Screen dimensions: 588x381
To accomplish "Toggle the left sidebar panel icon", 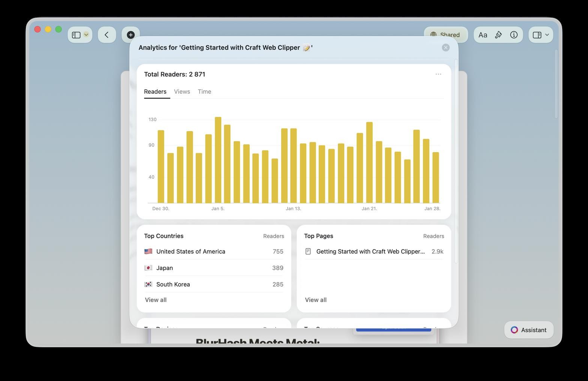I will tap(76, 35).
